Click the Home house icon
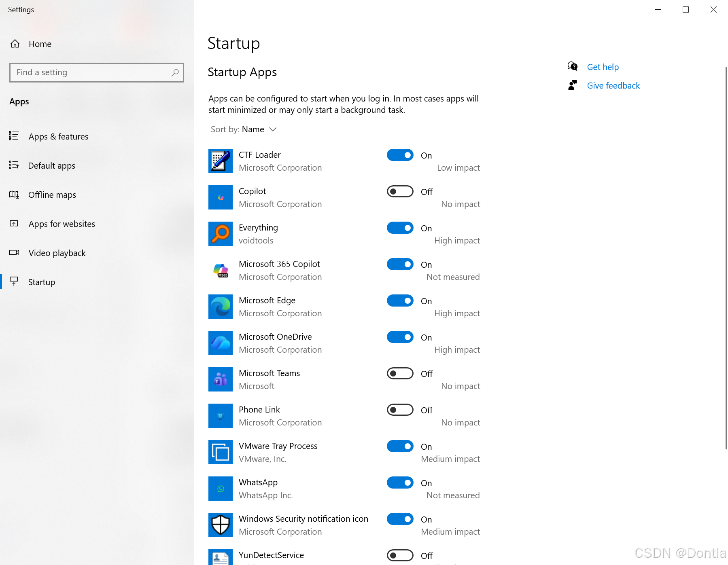The height and width of the screenshot is (565, 728). point(15,44)
